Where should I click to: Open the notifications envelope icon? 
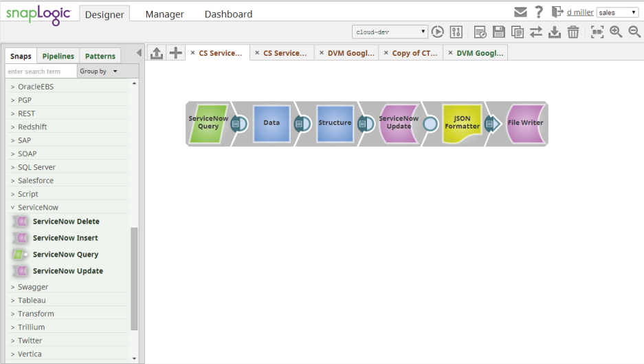point(520,12)
